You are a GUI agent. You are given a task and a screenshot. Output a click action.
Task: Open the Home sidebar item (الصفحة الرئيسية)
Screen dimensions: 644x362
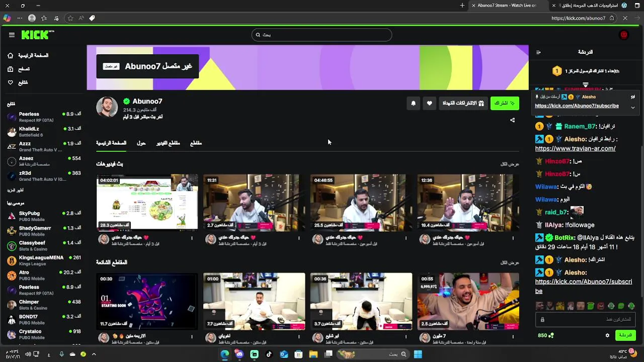pyautogui.click(x=28, y=55)
